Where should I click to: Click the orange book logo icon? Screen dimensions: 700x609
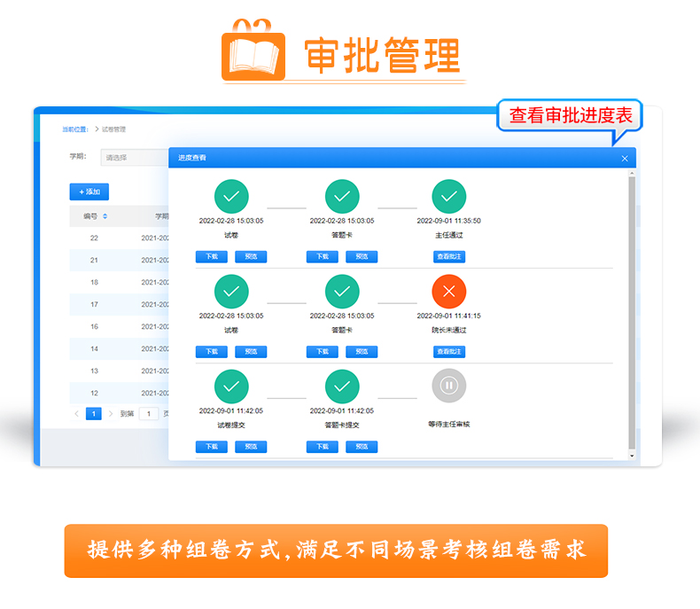(x=253, y=53)
